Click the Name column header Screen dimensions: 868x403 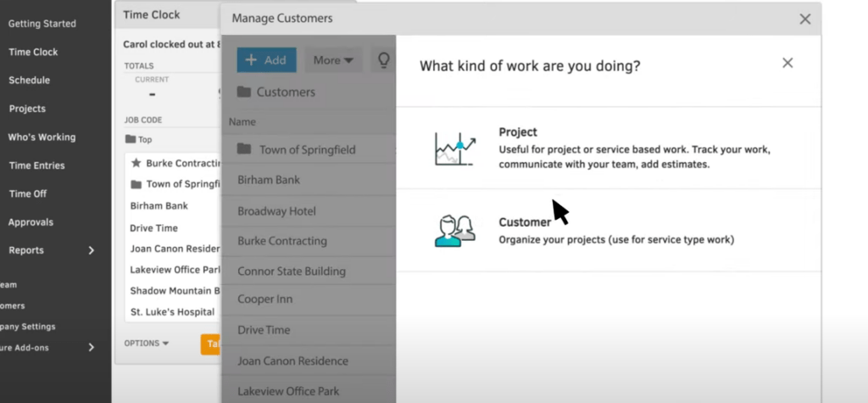point(242,122)
